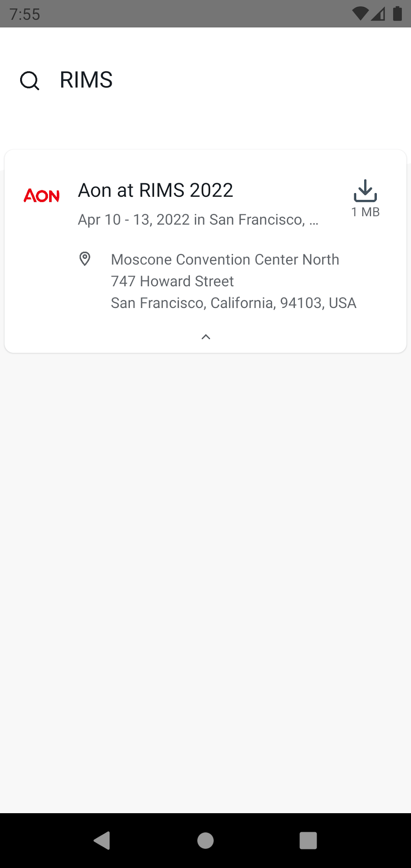411x868 pixels.
Task: Tap the Apr 10 - 13, 2022 date line
Action: click(198, 220)
